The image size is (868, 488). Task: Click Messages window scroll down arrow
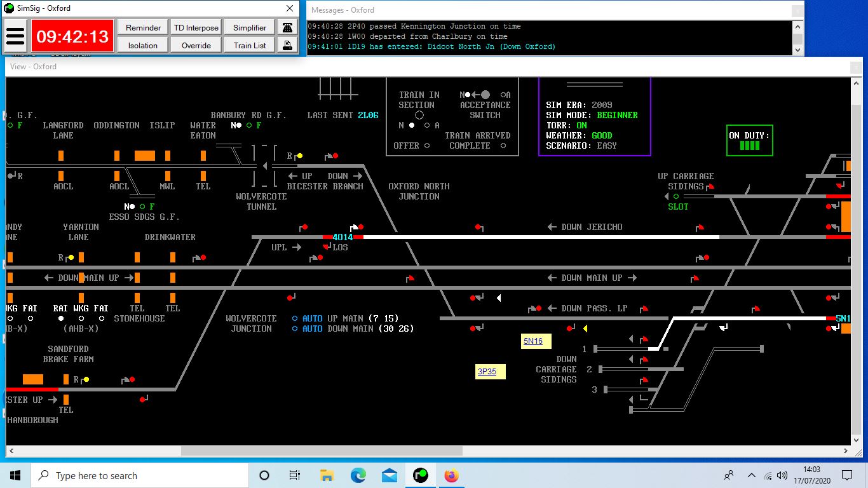click(x=797, y=50)
